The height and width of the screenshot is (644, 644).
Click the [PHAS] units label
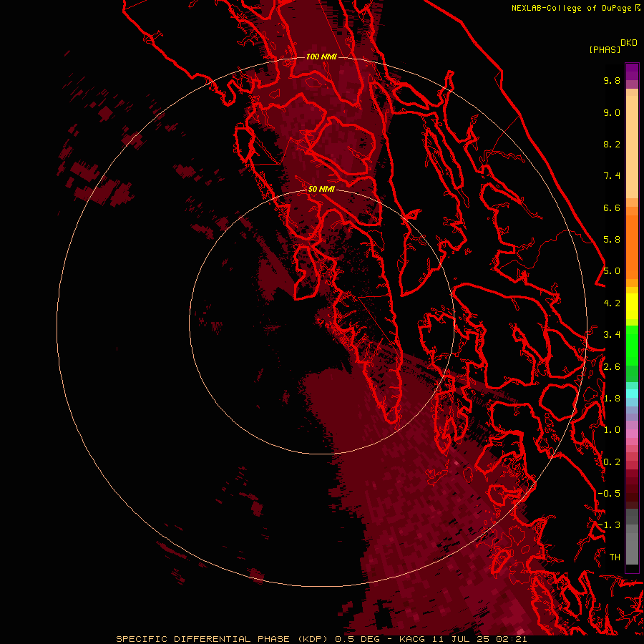605,49
